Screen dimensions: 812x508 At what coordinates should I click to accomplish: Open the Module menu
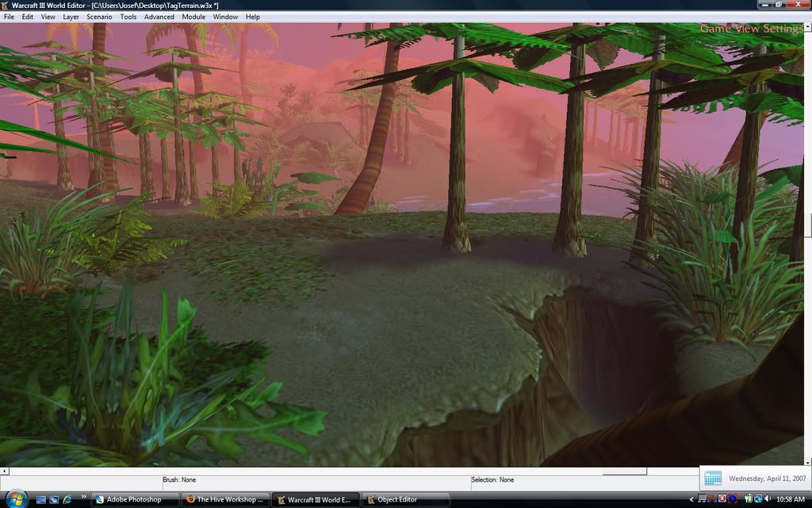point(193,17)
